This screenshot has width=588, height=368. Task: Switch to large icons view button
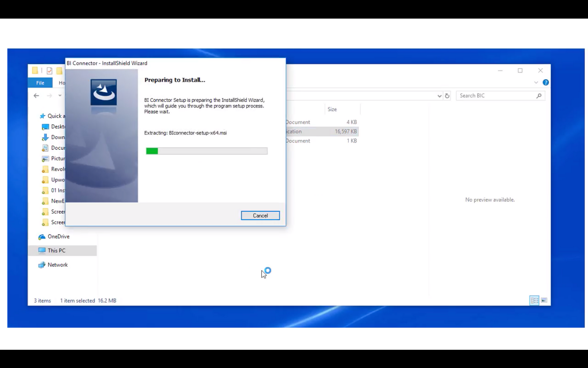(544, 300)
